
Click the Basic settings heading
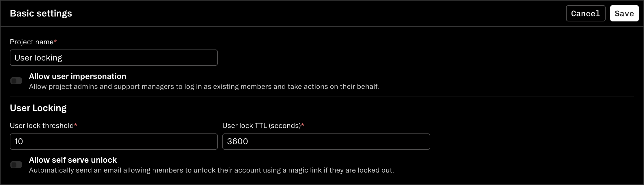[41, 13]
